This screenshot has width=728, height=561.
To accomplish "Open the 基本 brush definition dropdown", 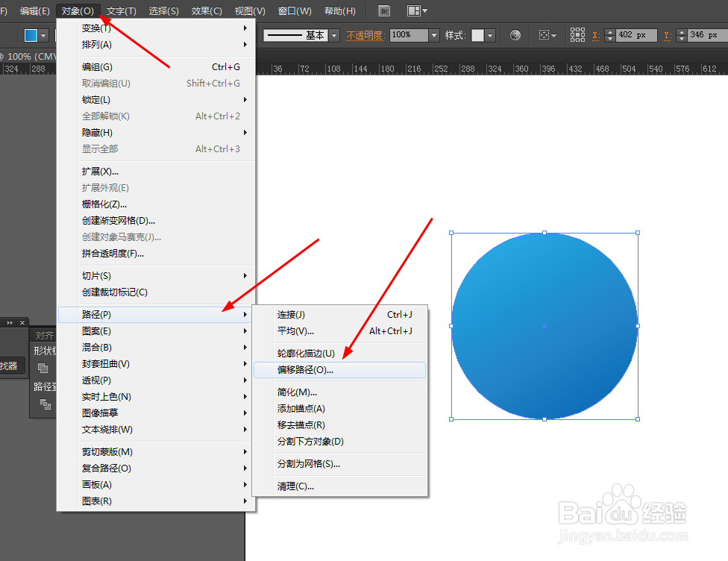I will click(334, 35).
